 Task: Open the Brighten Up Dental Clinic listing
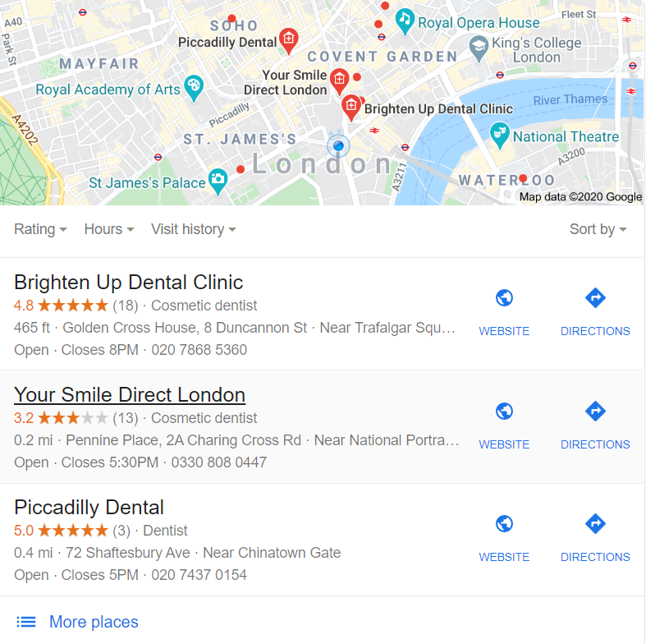pos(129,283)
